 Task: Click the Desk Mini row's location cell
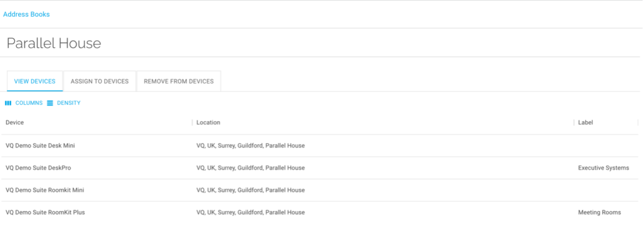(251, 146)
